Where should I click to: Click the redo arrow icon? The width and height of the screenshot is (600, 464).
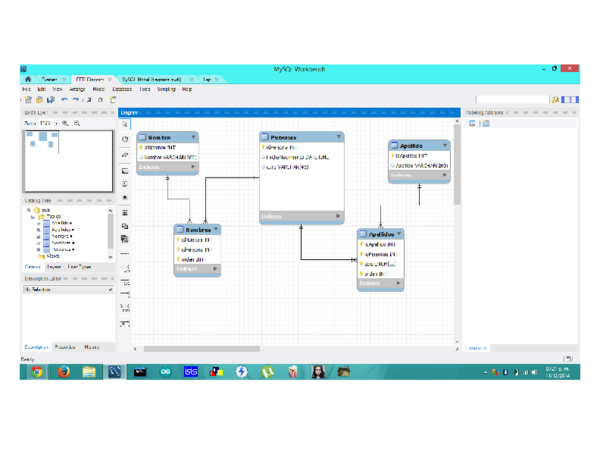[x=75, y=100]
